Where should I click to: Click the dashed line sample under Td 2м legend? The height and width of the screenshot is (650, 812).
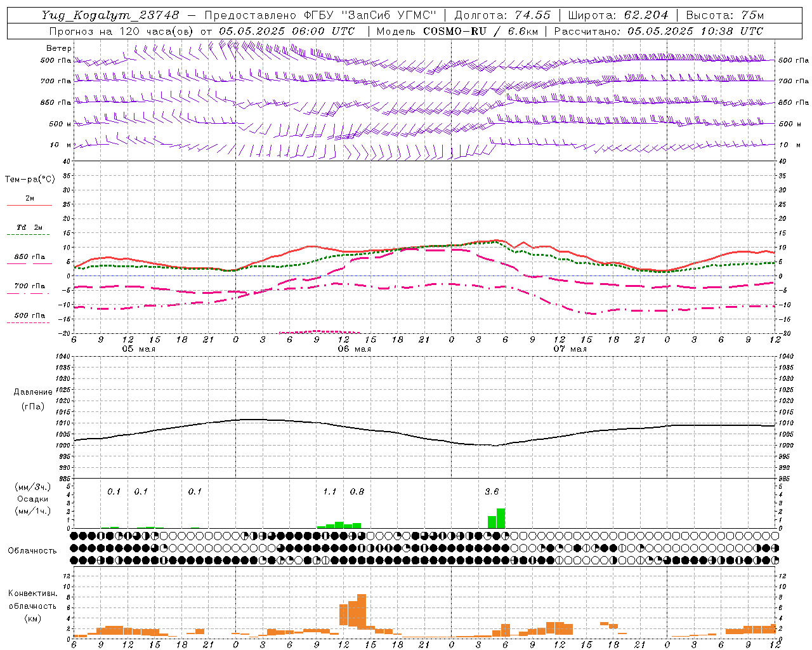(29, 235)
